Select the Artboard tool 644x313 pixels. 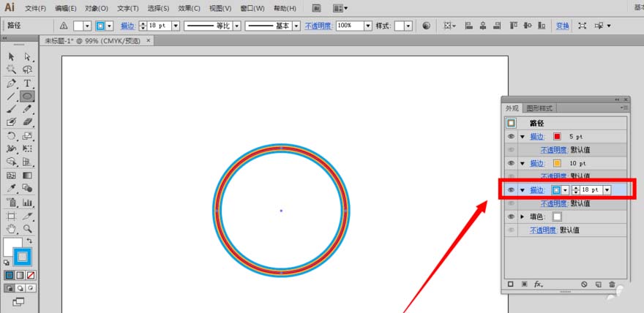[x=12, y=216]
